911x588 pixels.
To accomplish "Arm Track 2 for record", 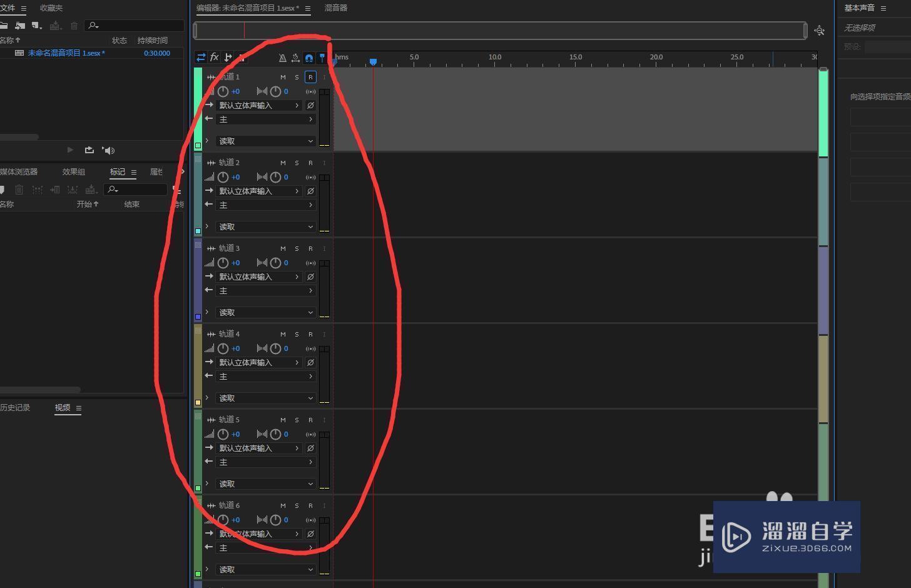I will (310, 163).
